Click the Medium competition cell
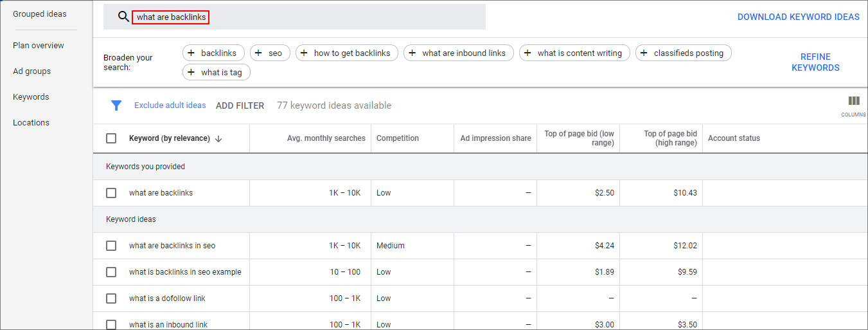This screenshot has width=868, height=330. pyautogui.click(x=391, y=246)
